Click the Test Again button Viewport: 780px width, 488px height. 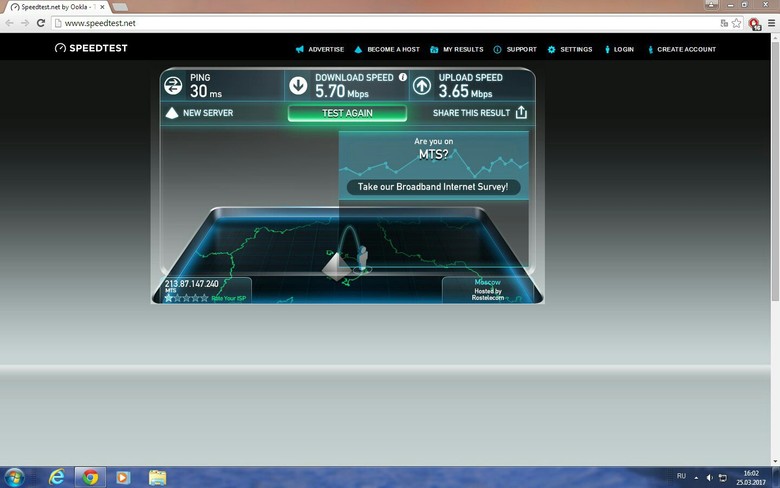point(347,113)
